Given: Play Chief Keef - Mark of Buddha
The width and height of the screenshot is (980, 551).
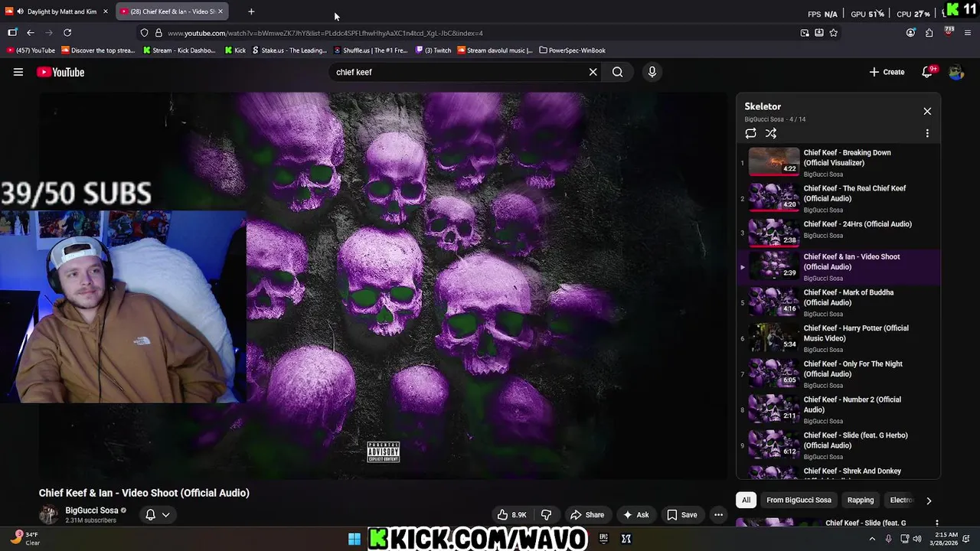Looking at the screenshot, I should tap(838, 302).
